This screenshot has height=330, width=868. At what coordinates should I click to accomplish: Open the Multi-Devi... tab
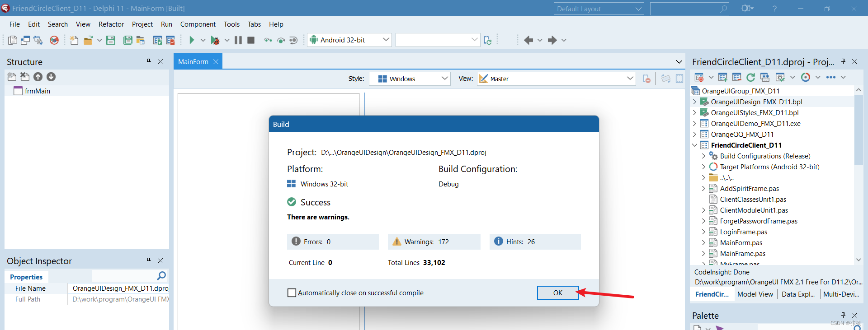pos(841,294)
